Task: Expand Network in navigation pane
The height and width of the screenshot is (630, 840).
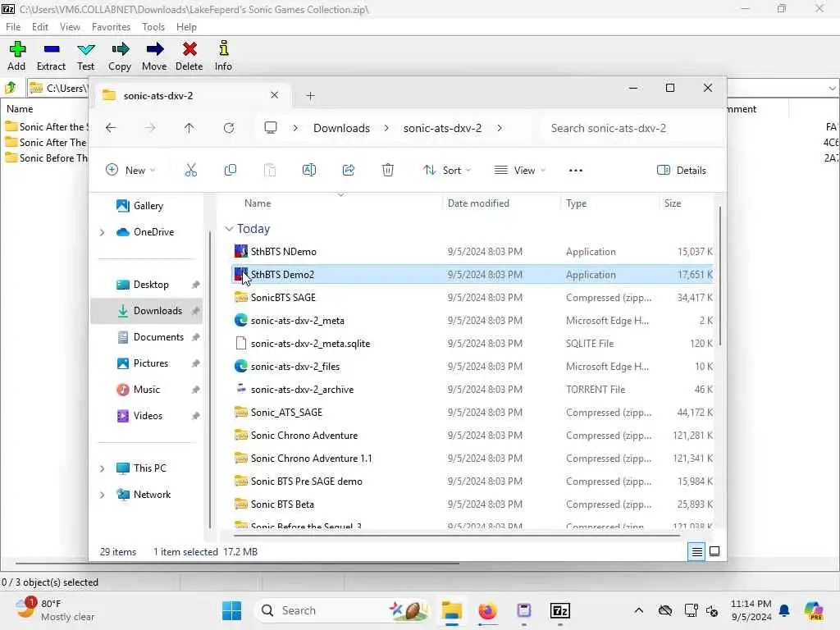Action: coord(102,495)
